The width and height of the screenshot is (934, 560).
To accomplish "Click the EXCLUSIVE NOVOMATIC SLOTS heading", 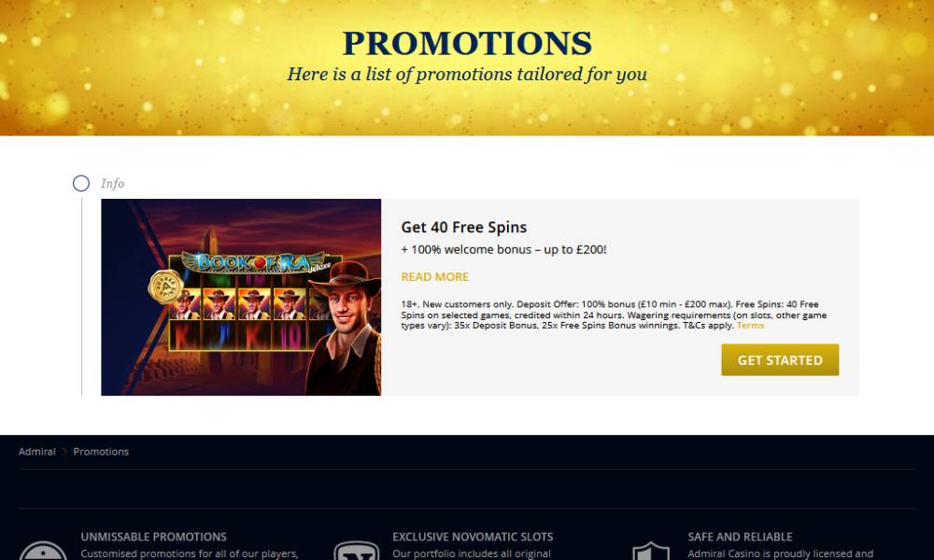I will [x=473, y=537].
